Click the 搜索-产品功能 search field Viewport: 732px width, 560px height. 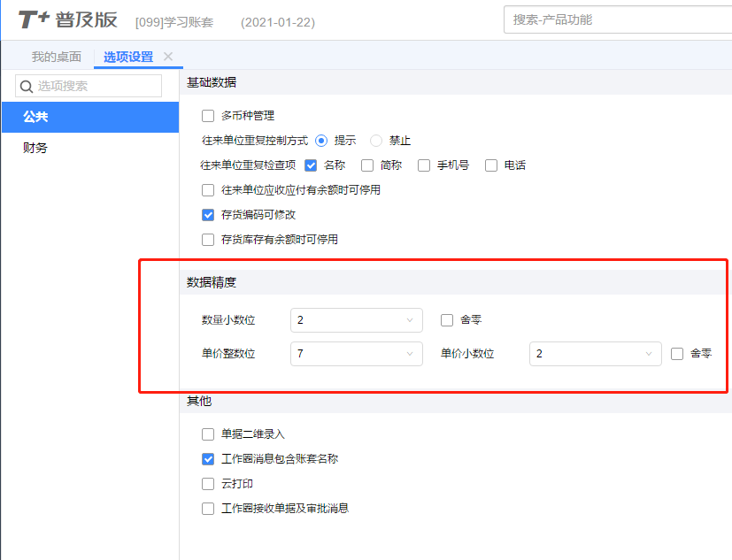(x=618, y=19)
